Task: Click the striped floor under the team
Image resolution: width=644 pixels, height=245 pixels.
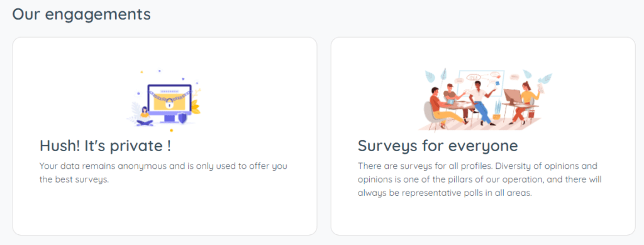Action: click(x=480, y=125)
